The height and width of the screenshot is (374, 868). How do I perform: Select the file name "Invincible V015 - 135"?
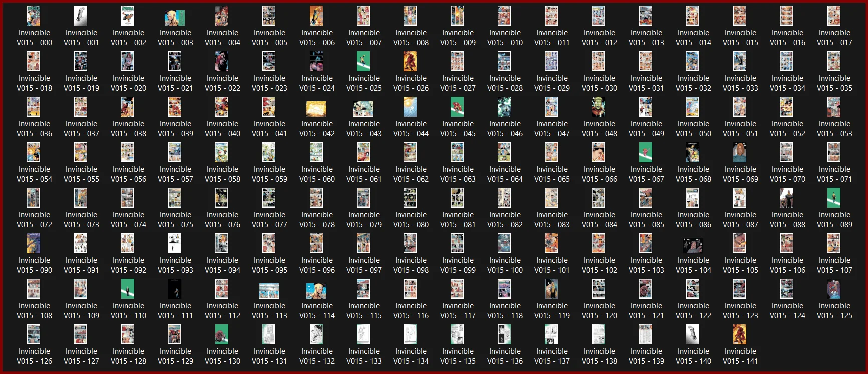458,356
